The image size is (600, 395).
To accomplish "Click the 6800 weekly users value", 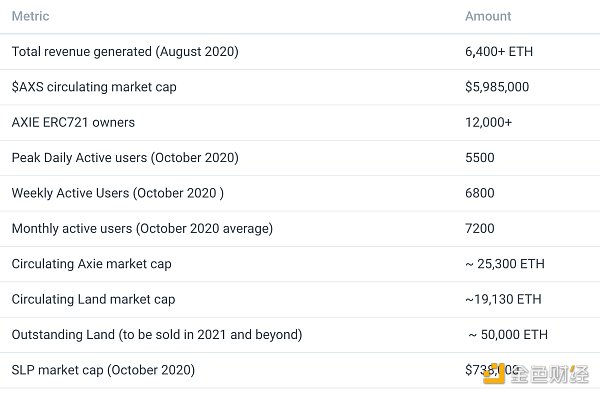I will 480,193.
